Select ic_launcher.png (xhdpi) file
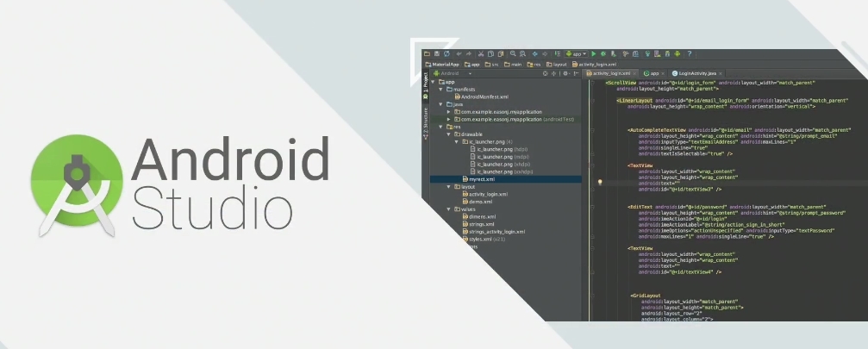The width and height of the screenshot is (868, 349). point(501,165)
